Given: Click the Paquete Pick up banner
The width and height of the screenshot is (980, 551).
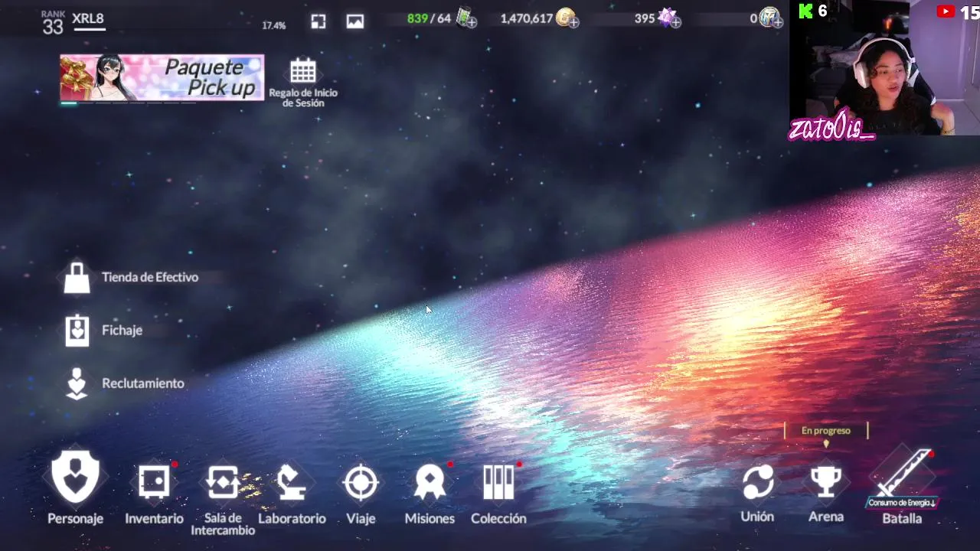Looking at the screenshot, I should click(x=162, y=77).
